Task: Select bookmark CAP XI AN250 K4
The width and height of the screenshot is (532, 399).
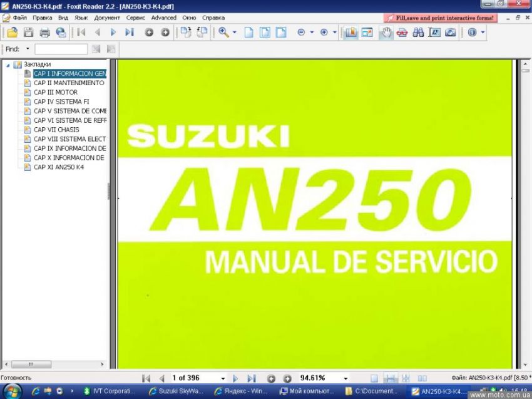Action: [x=59, y=167]
